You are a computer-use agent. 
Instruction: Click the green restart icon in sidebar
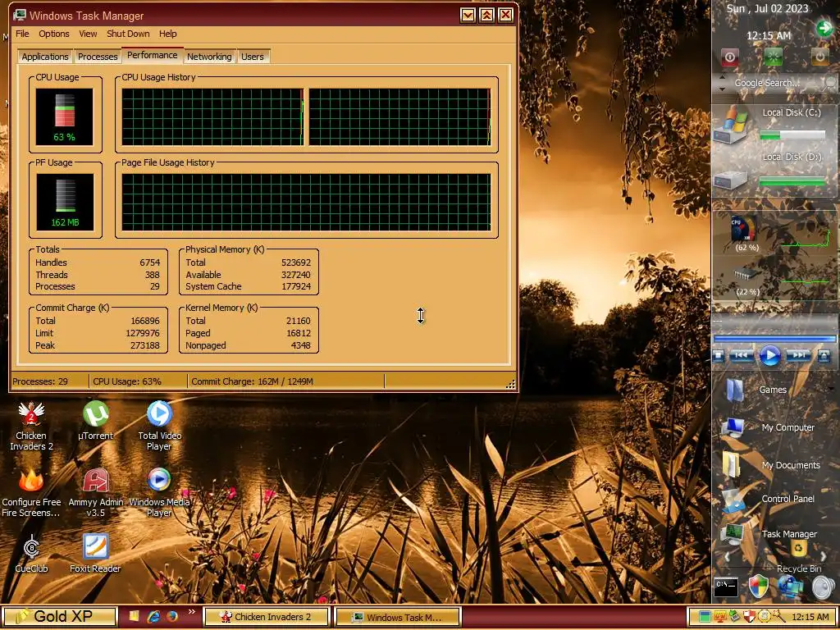point(773,57)
